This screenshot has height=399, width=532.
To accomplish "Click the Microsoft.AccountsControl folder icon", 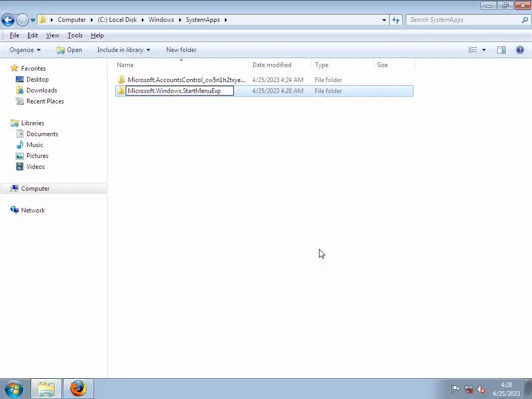I will (121, 79).
